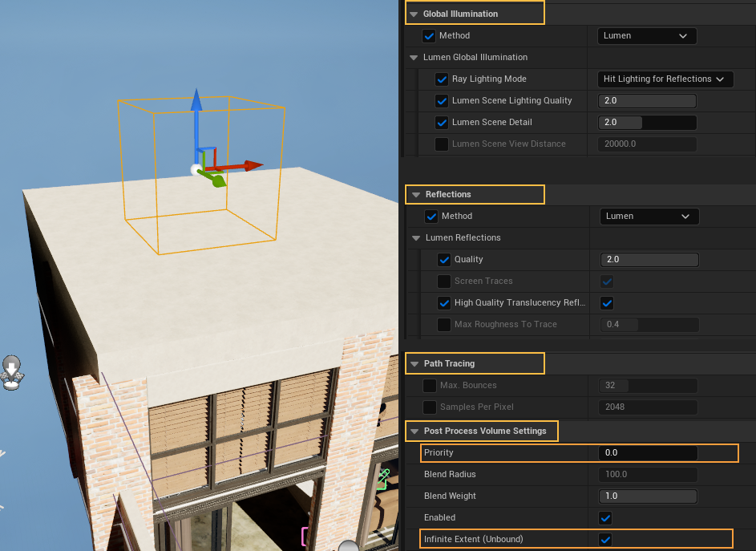Enable the Screen Traces override checkbox
Image resolution: width=756 pixels, height=551 pixels.
coord(444,282)
